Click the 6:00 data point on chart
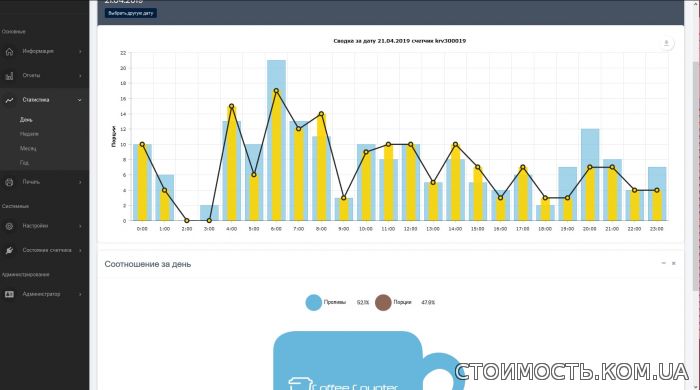 [x=276, y=91]
